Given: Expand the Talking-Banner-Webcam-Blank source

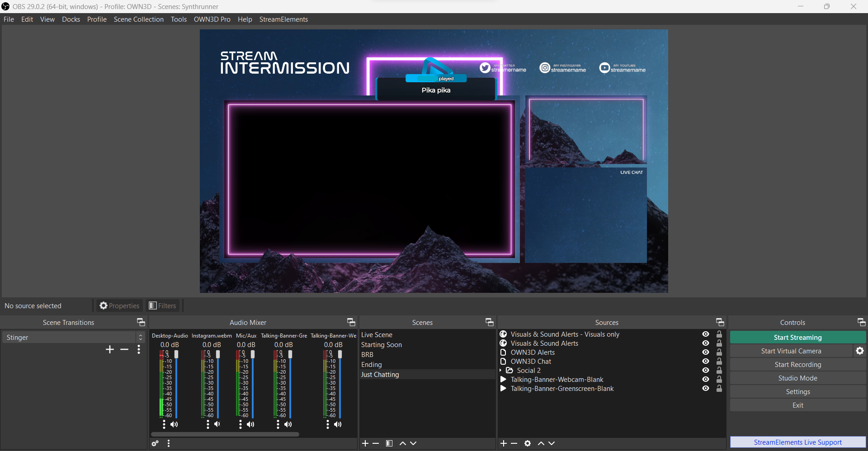Looking at the screenshot, I should (x=504, y=380).
